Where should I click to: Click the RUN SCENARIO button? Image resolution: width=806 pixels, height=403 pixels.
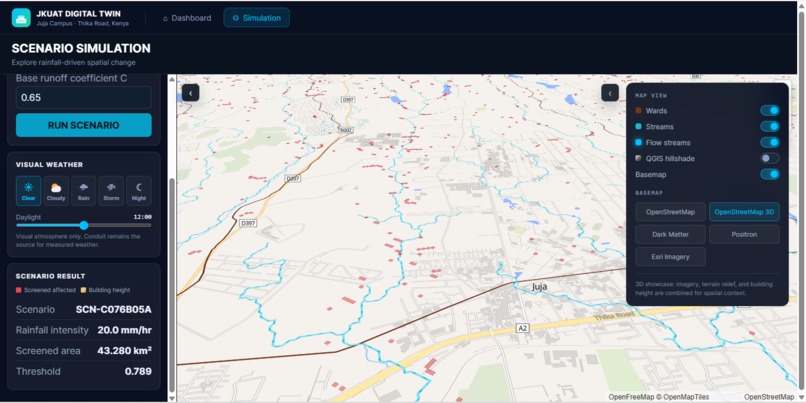point(84,125)
